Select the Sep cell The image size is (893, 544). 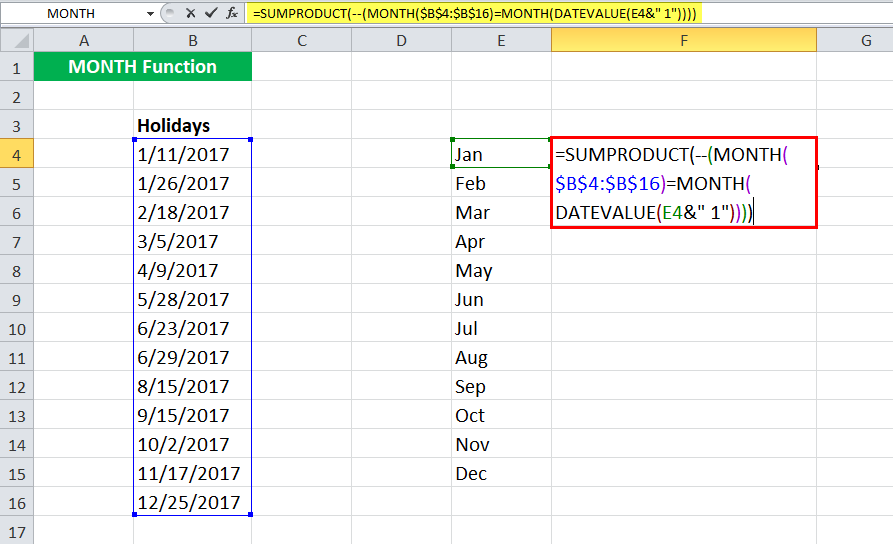tap(501, 386)
